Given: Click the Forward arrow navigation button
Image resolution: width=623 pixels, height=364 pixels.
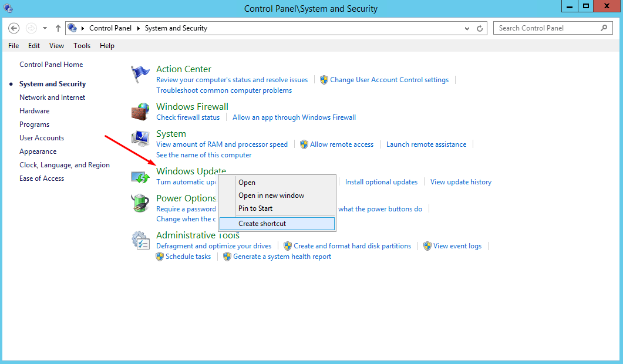Looking at the screenshot, I should (x=31, y=28).
